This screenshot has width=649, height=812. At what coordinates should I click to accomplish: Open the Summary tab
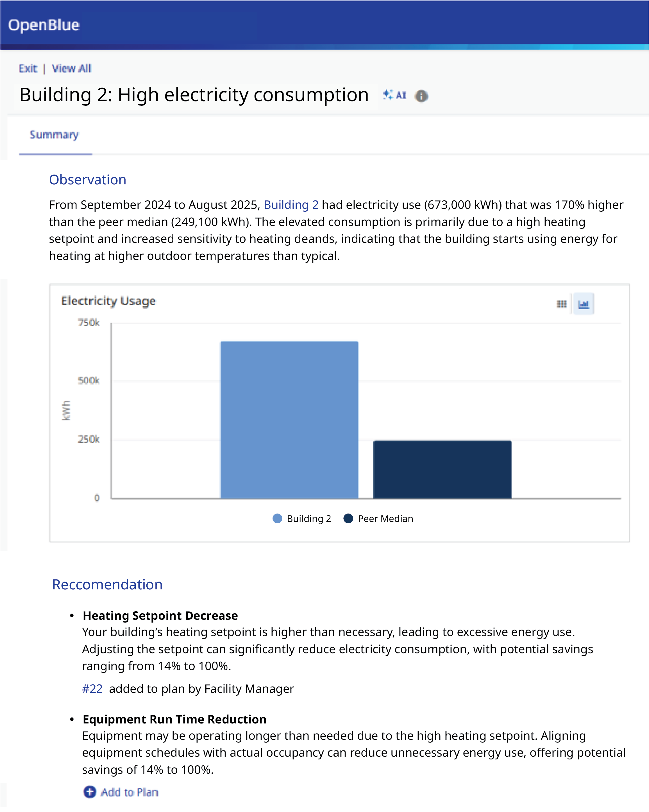54,135
